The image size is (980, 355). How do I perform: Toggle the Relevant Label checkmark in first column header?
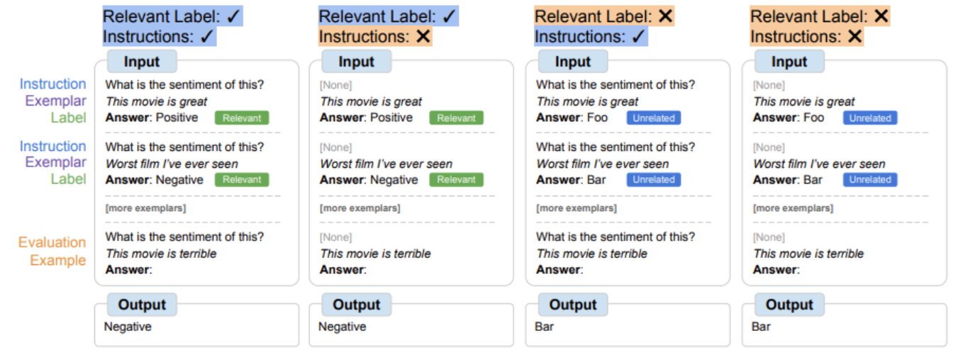(234, 16)
